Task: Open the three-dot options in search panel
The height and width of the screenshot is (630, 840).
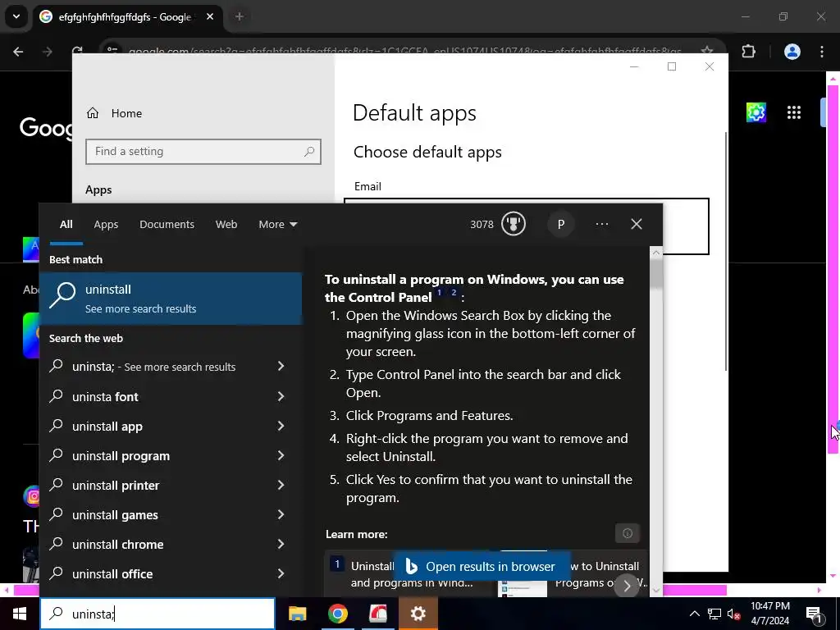Action: pos(601,224)
